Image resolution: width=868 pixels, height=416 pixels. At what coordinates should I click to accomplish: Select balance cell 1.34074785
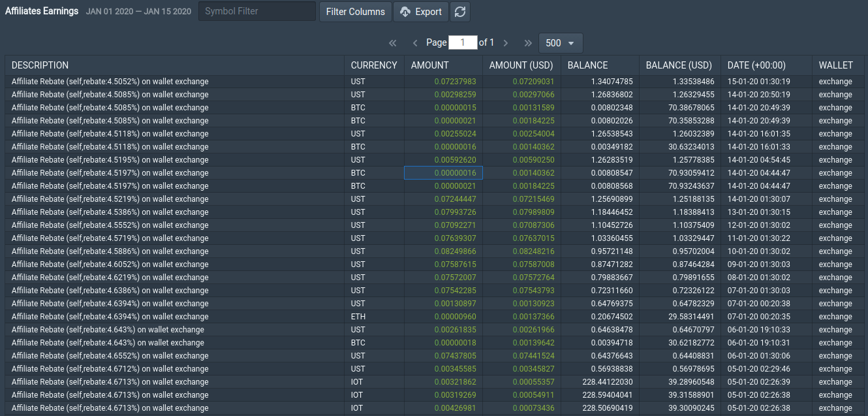[600, 82]
